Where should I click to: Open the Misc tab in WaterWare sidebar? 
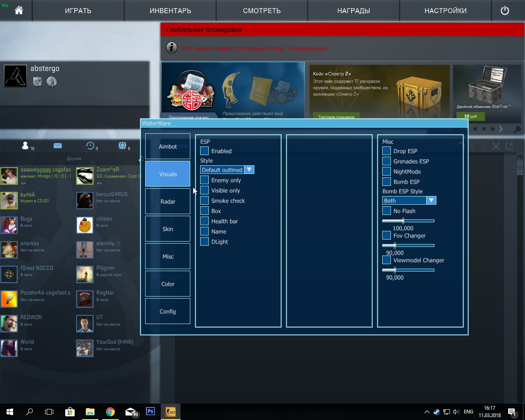pos(168,256)
